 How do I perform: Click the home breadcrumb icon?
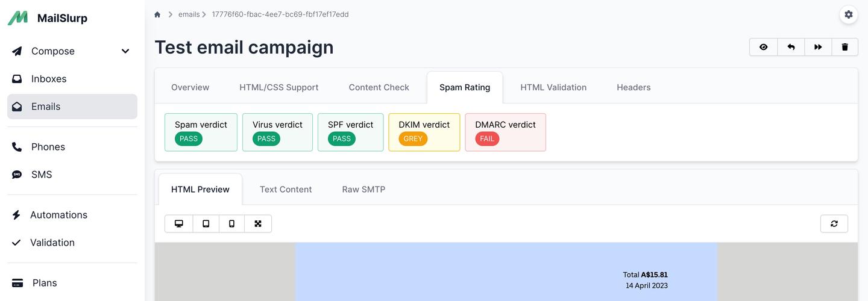pyautogui.click(x=157, y=14)
